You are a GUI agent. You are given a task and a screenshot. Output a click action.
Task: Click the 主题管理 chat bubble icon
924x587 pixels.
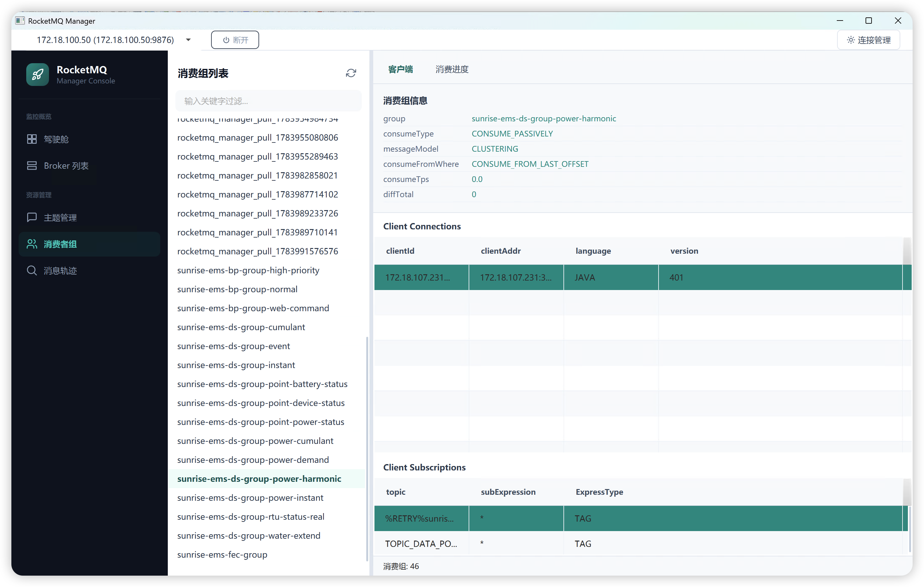[x=32, y=217]
